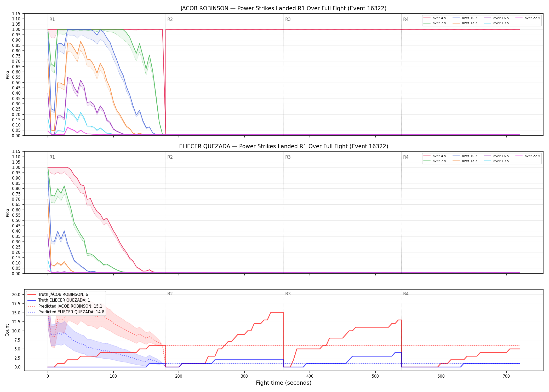
Task: Click the '17.5' tick on Count axis
Action: [x=16, y=304]
